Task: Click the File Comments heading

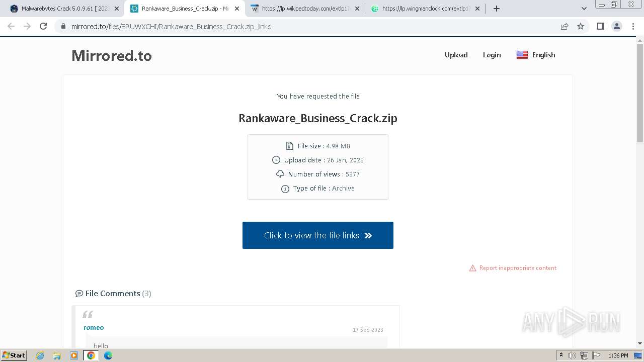Action: click(113, 293)
